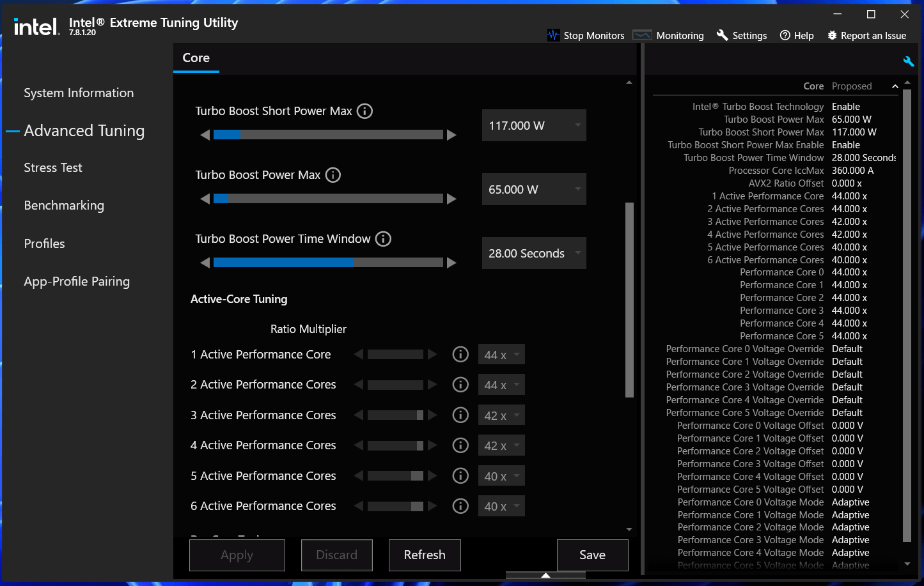Image resolution: width=924 pixels, height=586 pixels.
Task: Open the 28.00 Seconds dropdown
Action: coord(534,253)
